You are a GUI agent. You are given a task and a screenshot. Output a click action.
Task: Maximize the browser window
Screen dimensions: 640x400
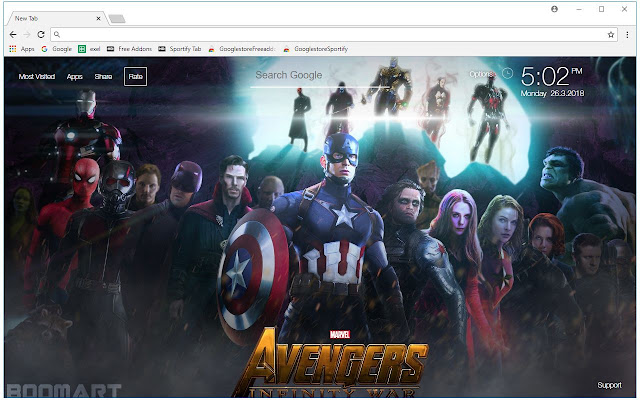point(601,9)
